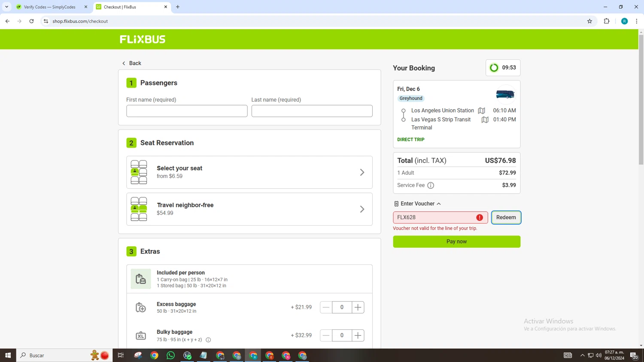Open map for Las Vegas S Strip Terminal
Image resolution: width=644 pixels, height=362 pixels.
tap(485, 120)
